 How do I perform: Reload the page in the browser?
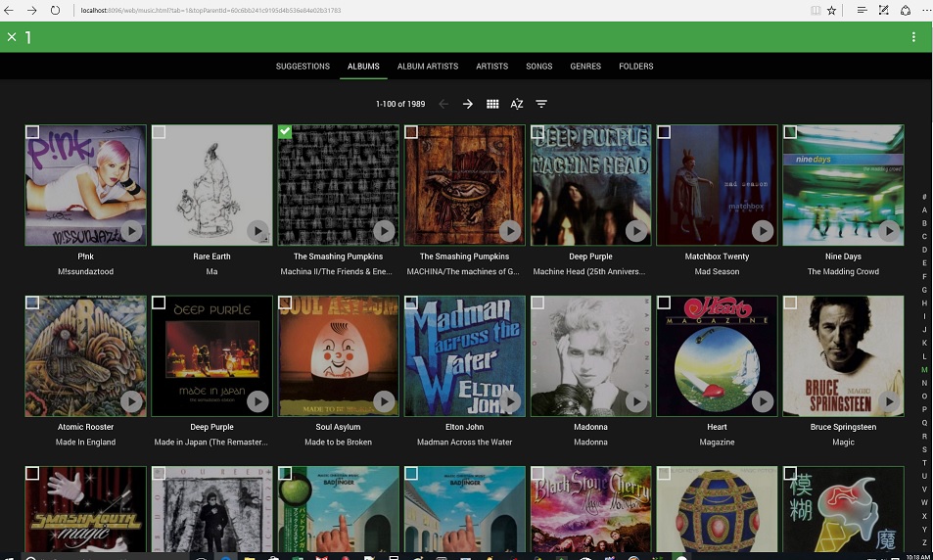[x=56, y=10]
